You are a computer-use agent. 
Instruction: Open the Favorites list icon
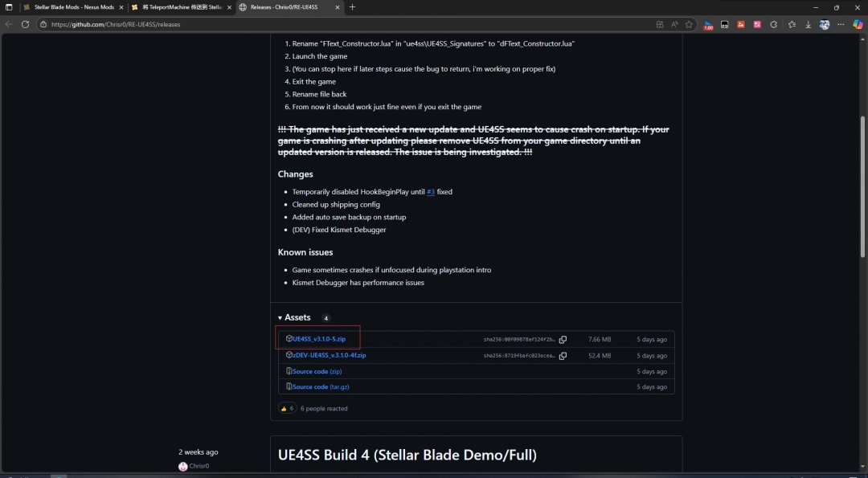[792, 24]
